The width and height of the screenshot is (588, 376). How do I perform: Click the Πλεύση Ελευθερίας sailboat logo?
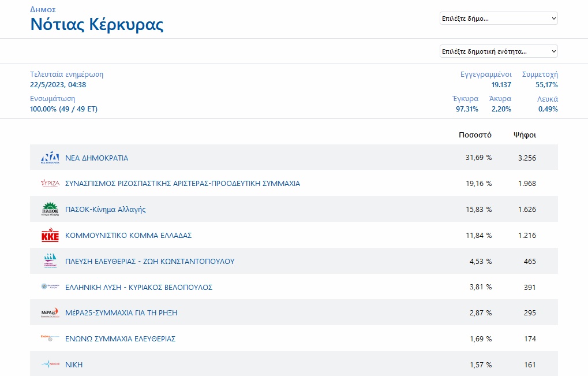coord(50,261)
